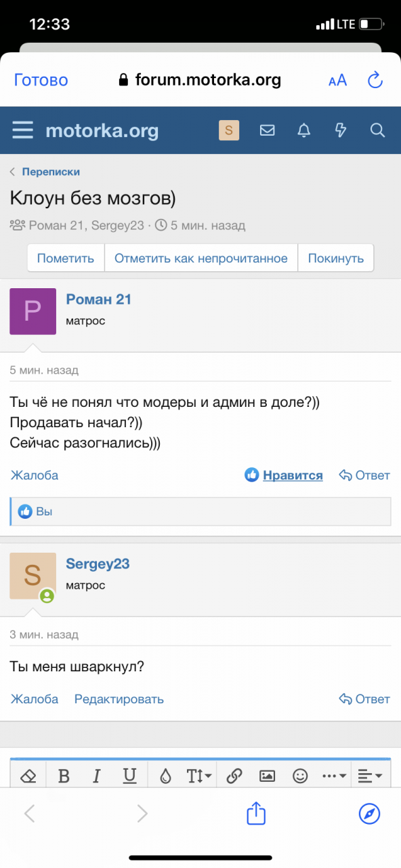Toggle underline formatting in editor
Image resolution: width=401 pixels, height=868 pixels.
(129, 776)
